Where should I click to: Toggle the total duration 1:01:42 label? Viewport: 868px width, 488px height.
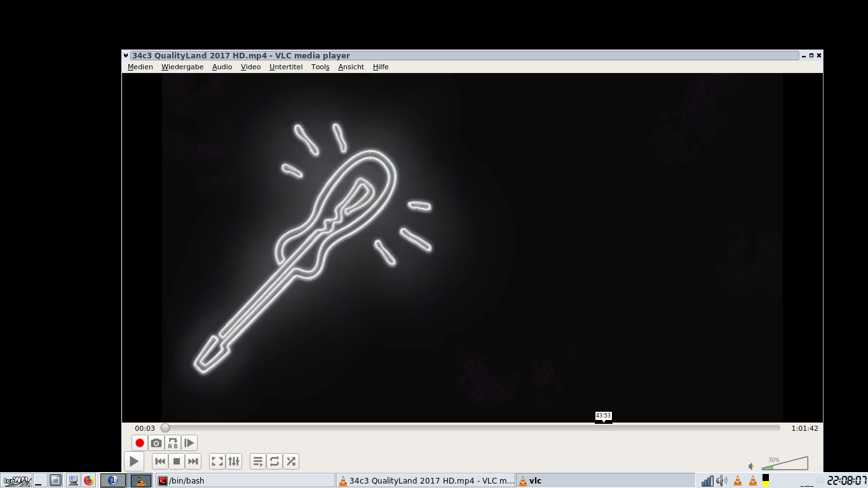click(x=804, y=428)
